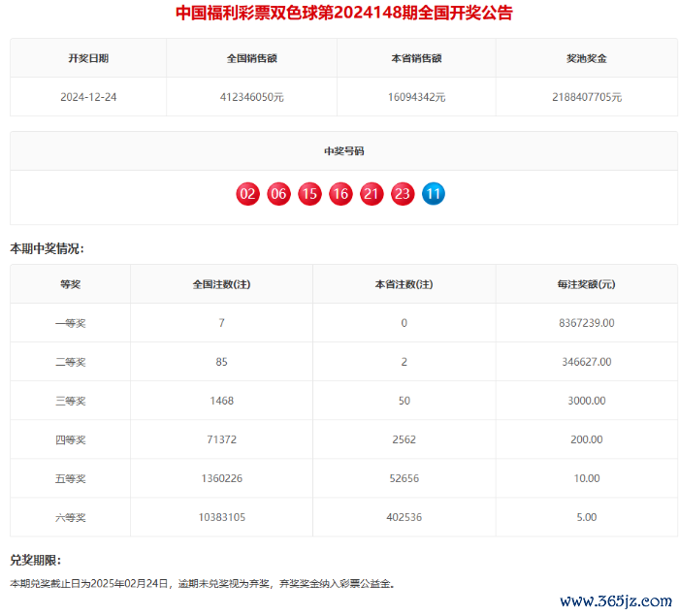Click the red ball numbered 06

pos(279,194)
